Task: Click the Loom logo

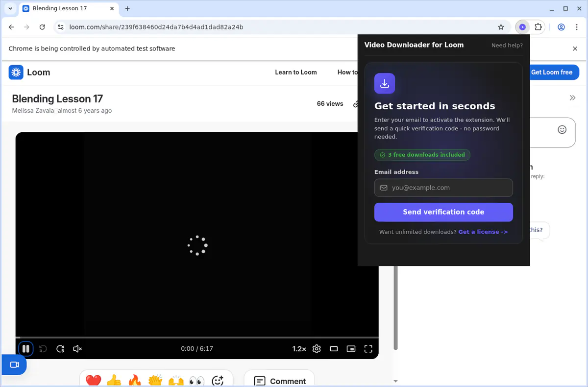Action: 29,73
